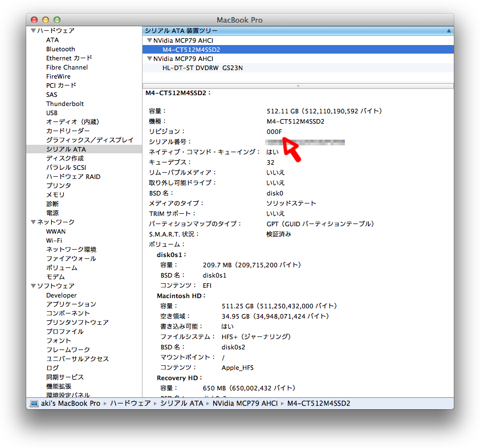Select FireWire in the sidebar

coord(58,76)
